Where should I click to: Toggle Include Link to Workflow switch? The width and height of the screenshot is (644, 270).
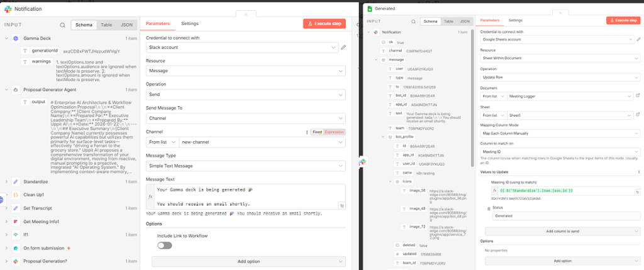164,246
